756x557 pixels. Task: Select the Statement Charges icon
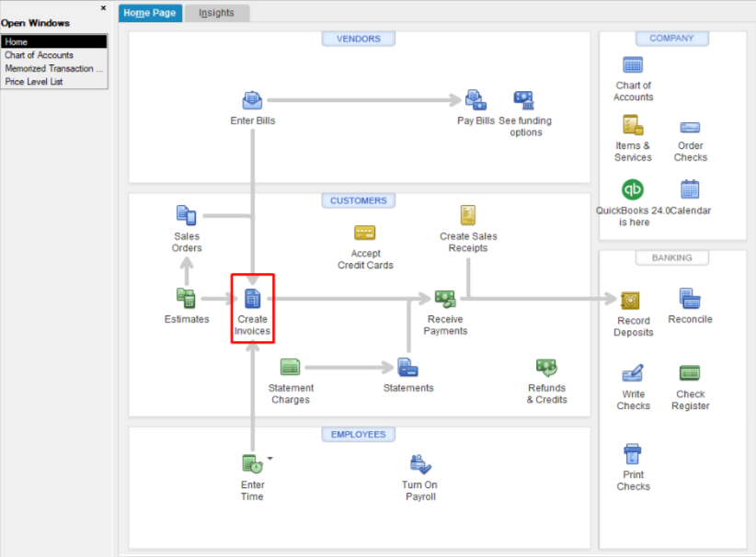coord(291,365)
